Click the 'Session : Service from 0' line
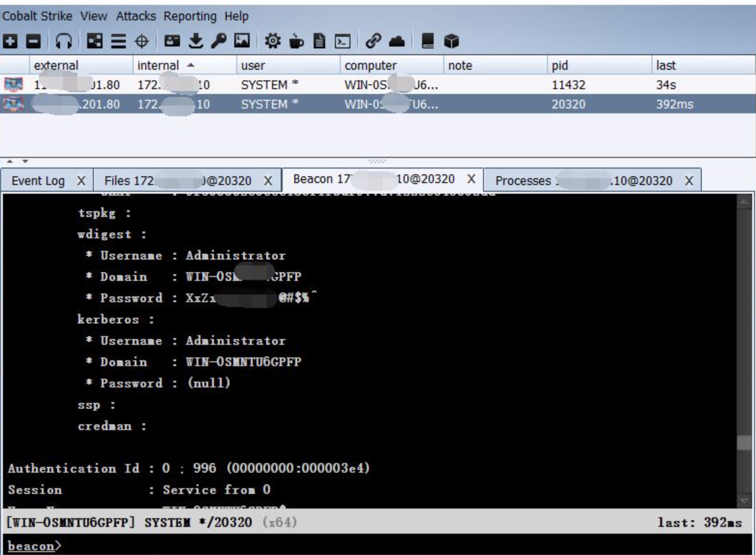 tap(139, 489)
